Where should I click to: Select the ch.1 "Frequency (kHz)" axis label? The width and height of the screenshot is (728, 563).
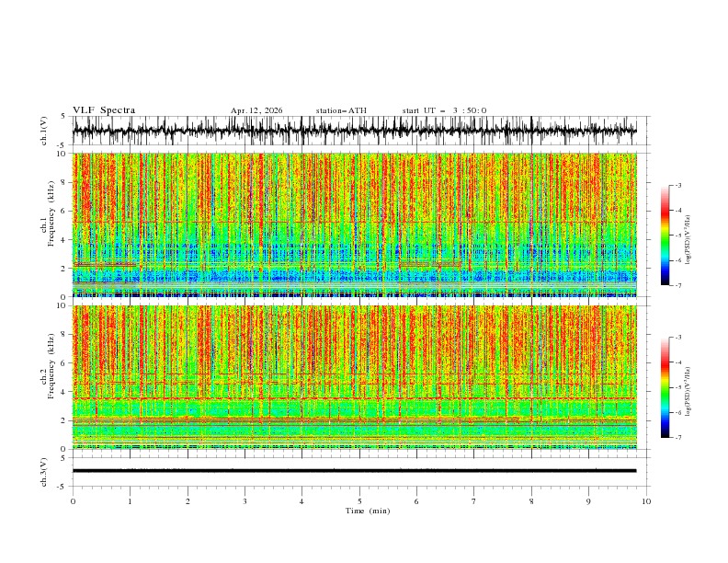click(51, 214)
